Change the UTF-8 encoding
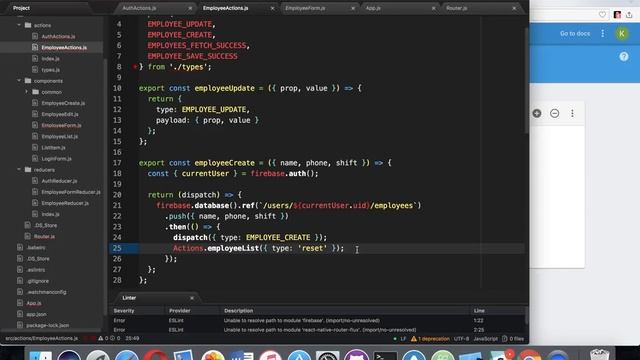Image resolution: width=640 pixels, height=360 pixels. point(461,339)
